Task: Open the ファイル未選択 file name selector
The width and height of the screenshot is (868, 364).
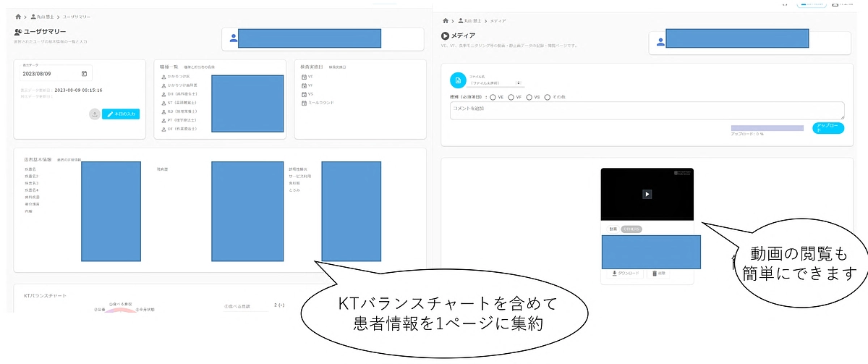Action: tap(495, 82)
